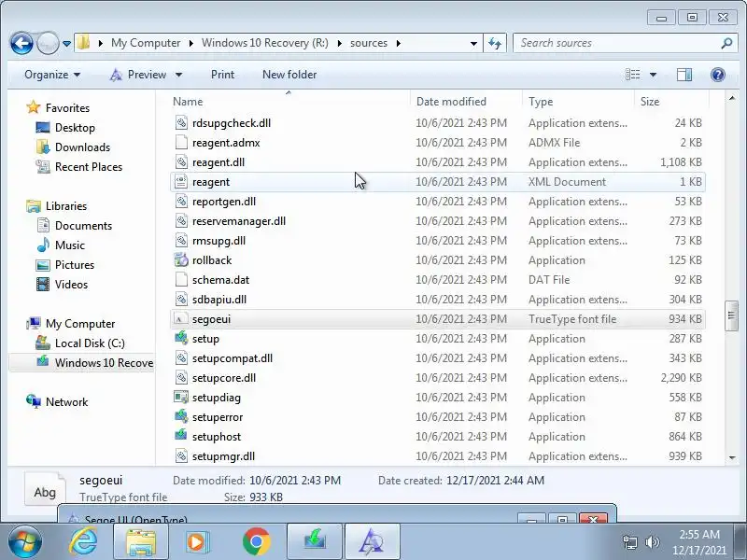Viewport: 747px width, 560px height.
Task: Go back using the Back arrow button
Action: [x=21, y=43]
